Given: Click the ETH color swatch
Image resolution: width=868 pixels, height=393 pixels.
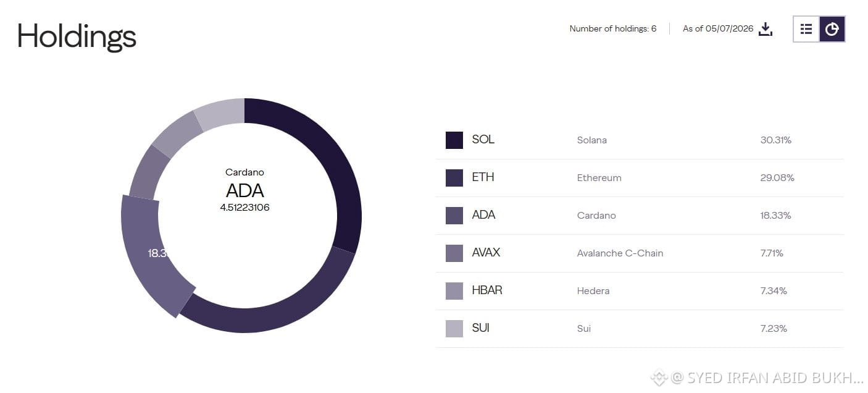Looking at the screenshot, I should (454, 178).
